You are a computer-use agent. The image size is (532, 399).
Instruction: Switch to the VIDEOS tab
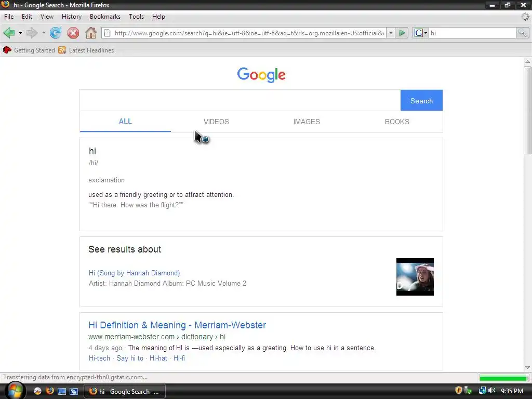[x=216, y=122]
